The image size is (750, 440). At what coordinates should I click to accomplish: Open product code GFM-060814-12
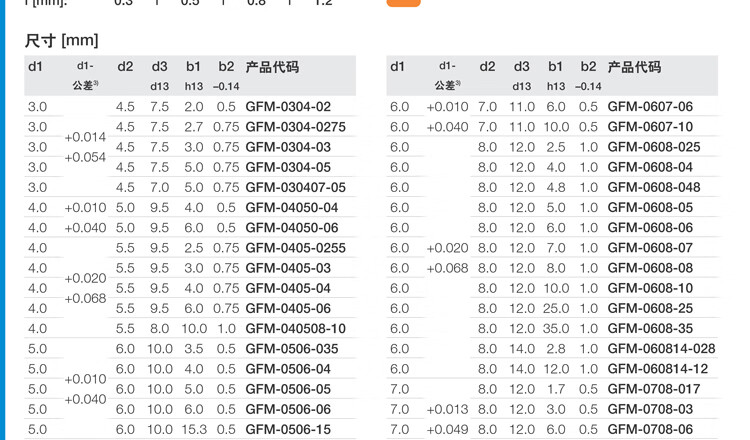coord(657,369)
